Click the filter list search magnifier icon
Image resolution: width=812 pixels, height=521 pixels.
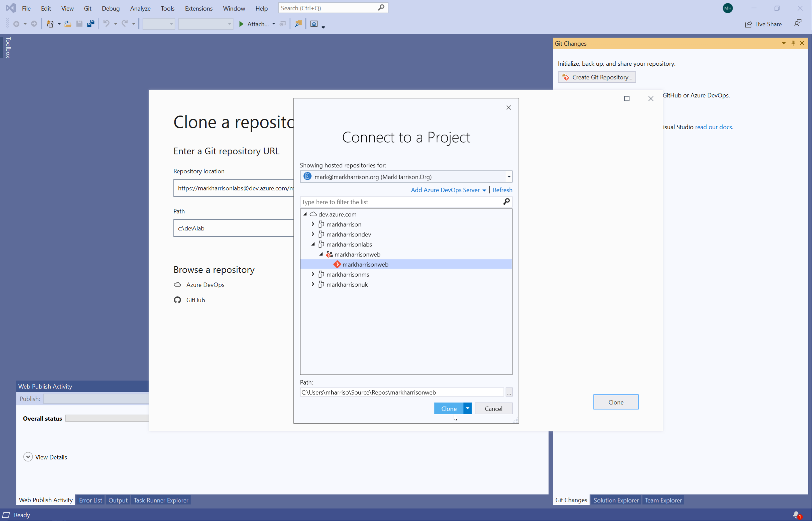(x=506, y=202)
